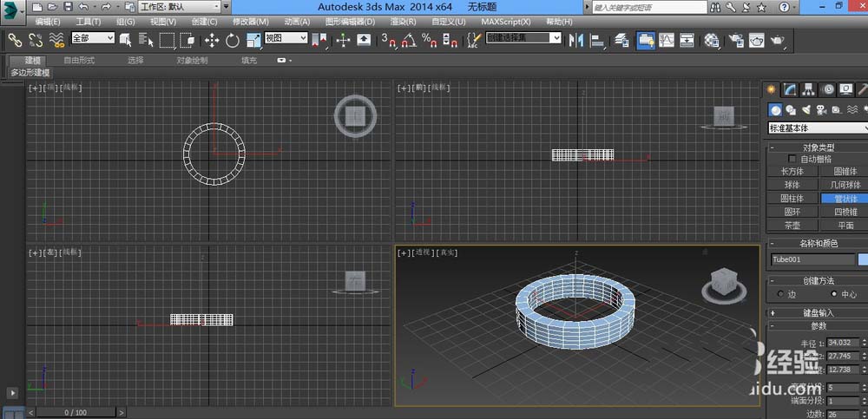Open Render Setup teapot icon
The height and width of the screenshot is (419, 868).
pos(736,40)
